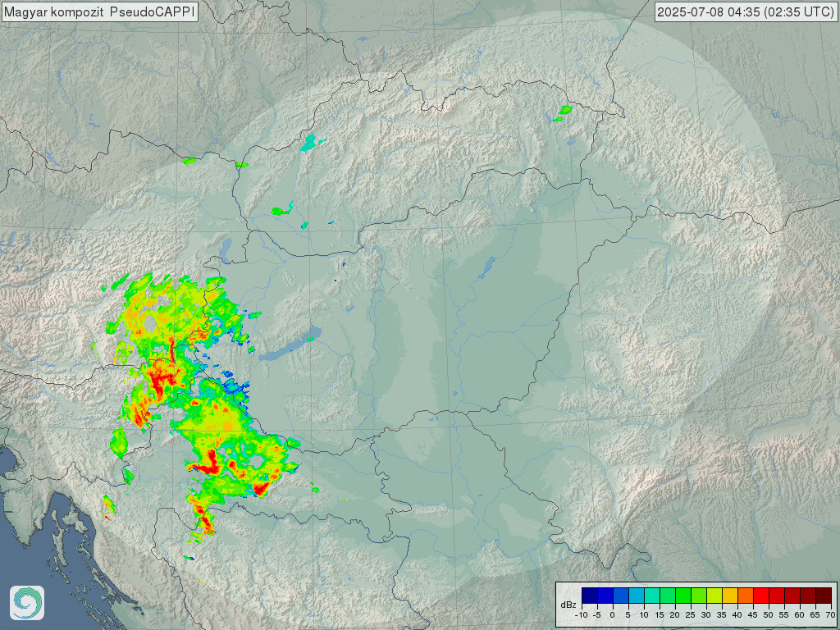Click the '15' legend tick label
Image resolution: width=840 pixels, height=630 pixels.
pos(660,615)
